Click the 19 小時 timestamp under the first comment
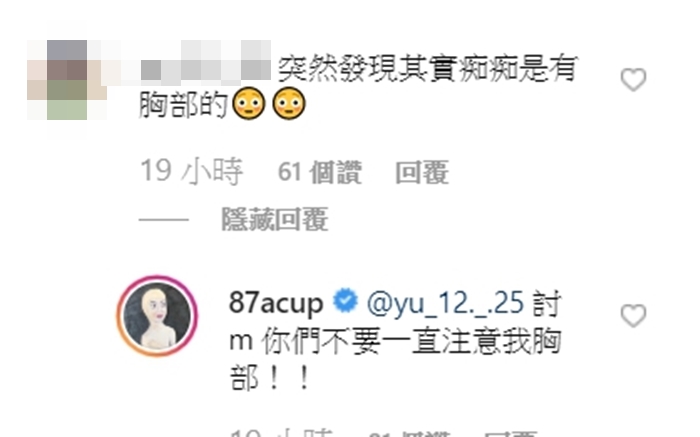The height and width of the screenshot is (437, 700). tap(192, 171)
